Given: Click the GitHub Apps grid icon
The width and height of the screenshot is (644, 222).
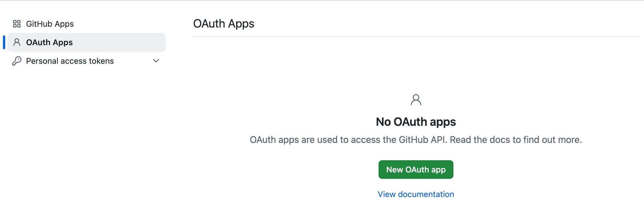Looking at the screenshot, I should pos(17,24).
